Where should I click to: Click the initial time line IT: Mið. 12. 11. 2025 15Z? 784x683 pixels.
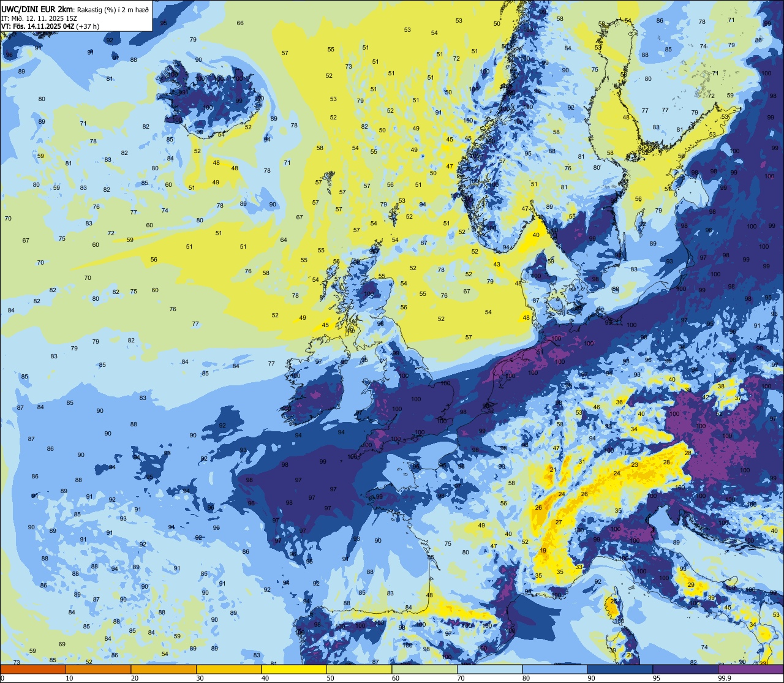39,18
